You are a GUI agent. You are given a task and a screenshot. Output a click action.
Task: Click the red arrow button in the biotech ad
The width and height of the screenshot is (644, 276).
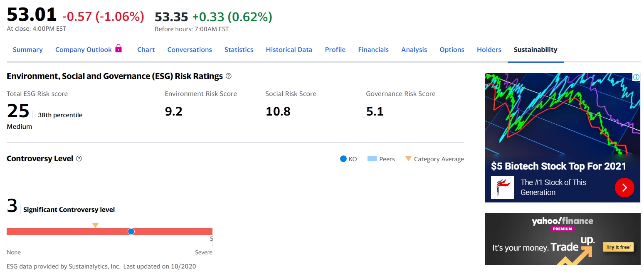tap(624, 187)
